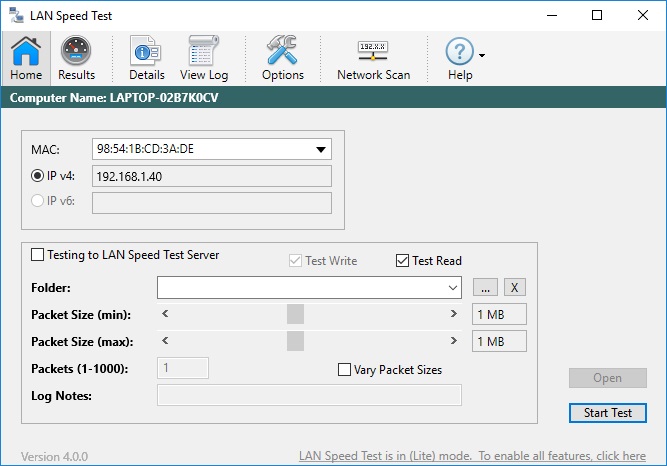Open View Log scroll icon
The height and width of the screenshot is (466, 667).
tap(204, 58)
